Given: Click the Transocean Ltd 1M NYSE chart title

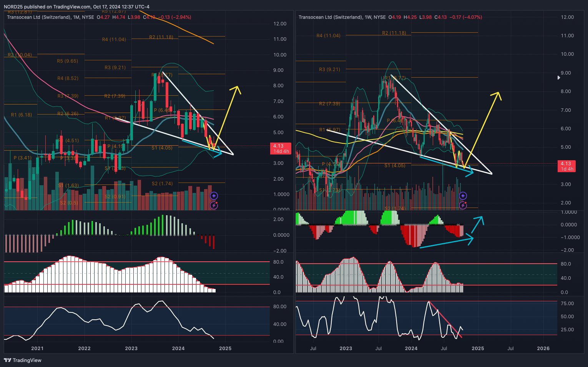Looking at the screenshot, I should point(50,17).
